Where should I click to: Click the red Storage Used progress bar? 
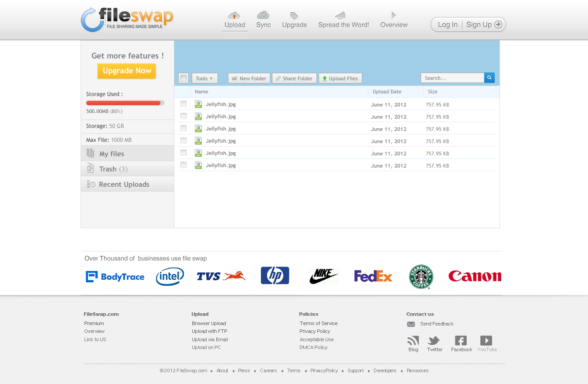tap(125, 103)
